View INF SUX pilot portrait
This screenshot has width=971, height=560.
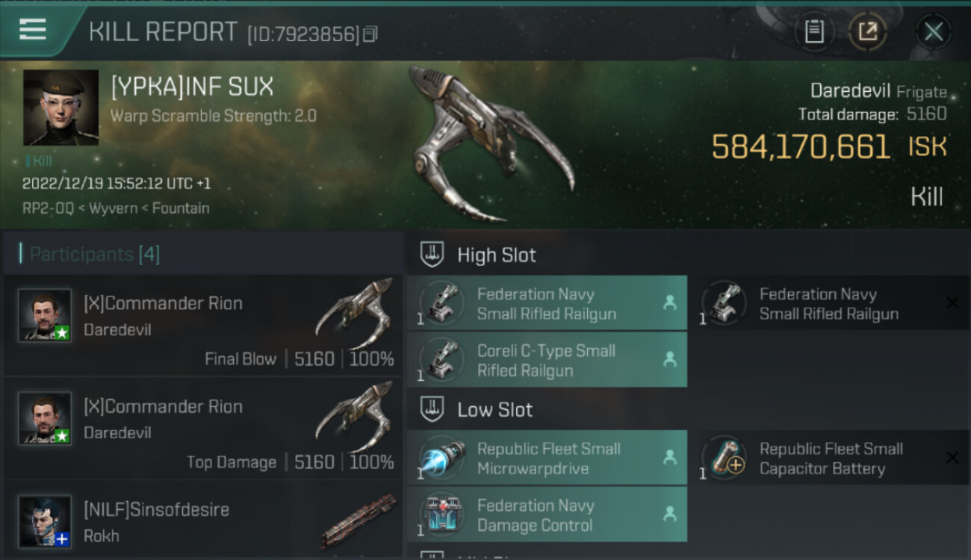(x=61, y=108)
